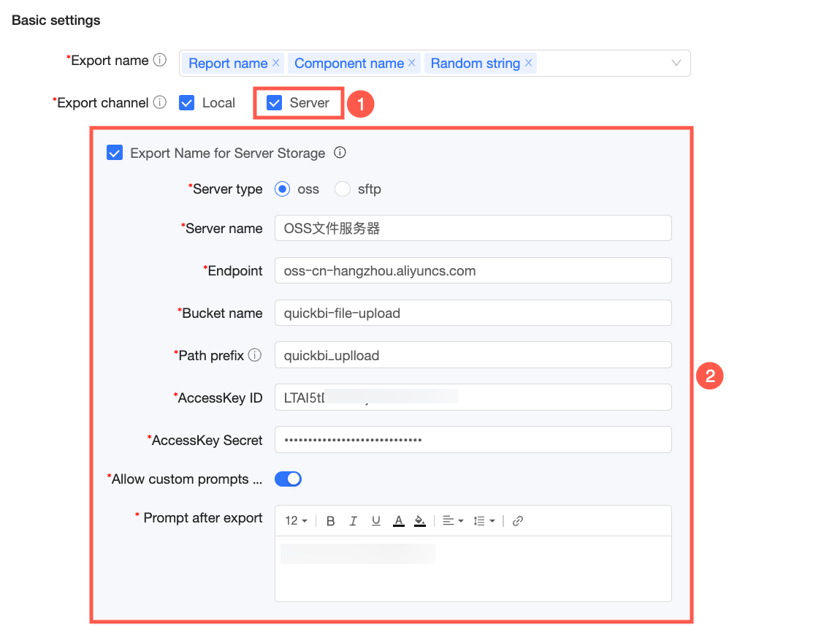Pick the font color in the editor toolbar
The height and width of the screenshot is (643, 840).
pos(399,521)
